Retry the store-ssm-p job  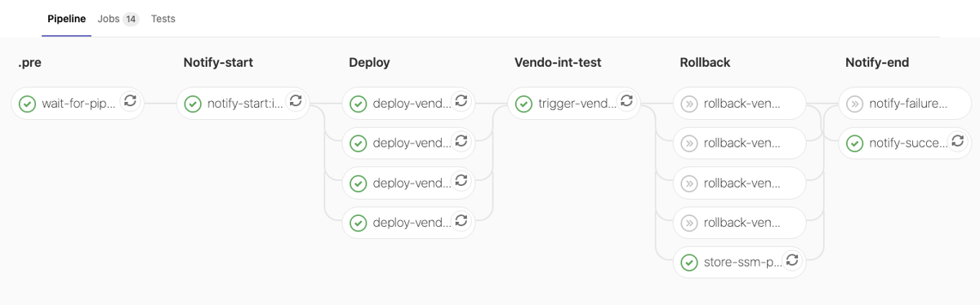[791, 260]
